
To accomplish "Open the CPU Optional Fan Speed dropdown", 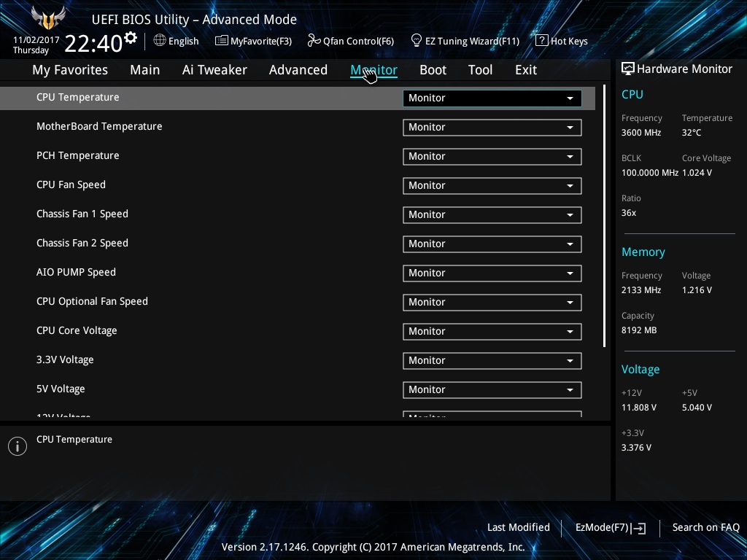I will [492, 303].
